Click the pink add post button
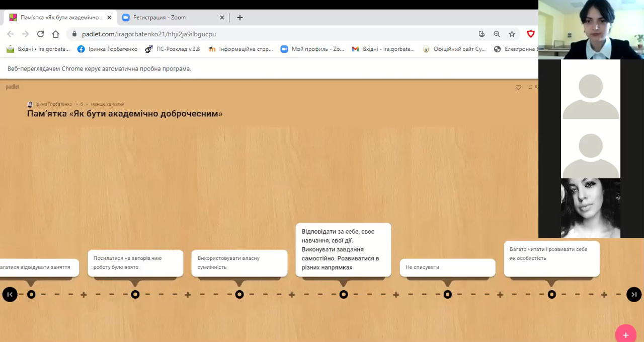The image size is (644, 342). tap(625, 334)
